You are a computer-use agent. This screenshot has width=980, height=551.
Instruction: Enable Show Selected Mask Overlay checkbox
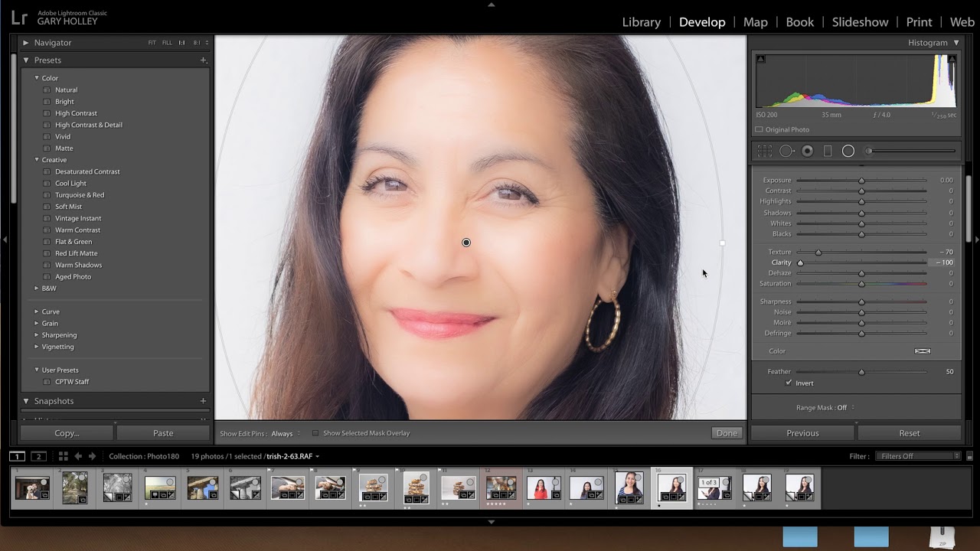[x=315, y=433]
